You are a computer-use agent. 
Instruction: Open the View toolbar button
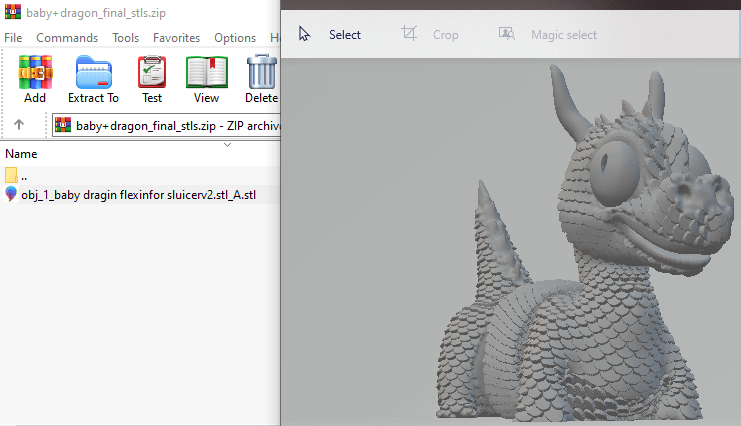[x=206, y=79]
